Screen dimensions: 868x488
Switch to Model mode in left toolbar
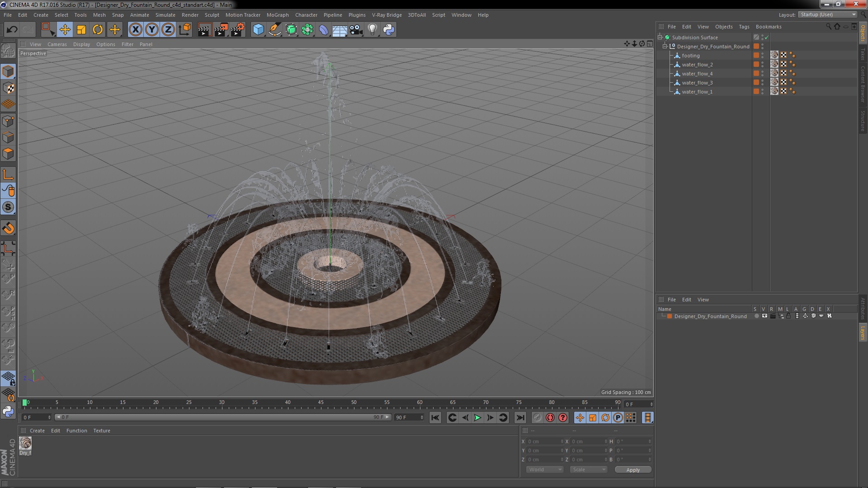(x=8, y=71)
